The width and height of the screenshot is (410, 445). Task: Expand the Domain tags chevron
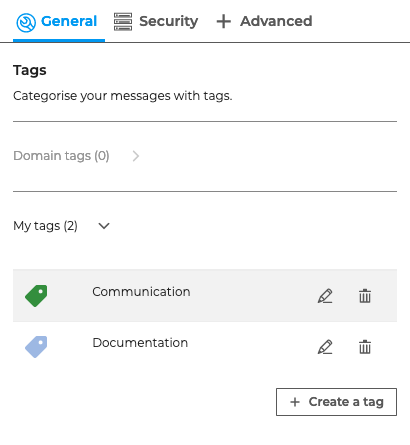pos(135,156)
